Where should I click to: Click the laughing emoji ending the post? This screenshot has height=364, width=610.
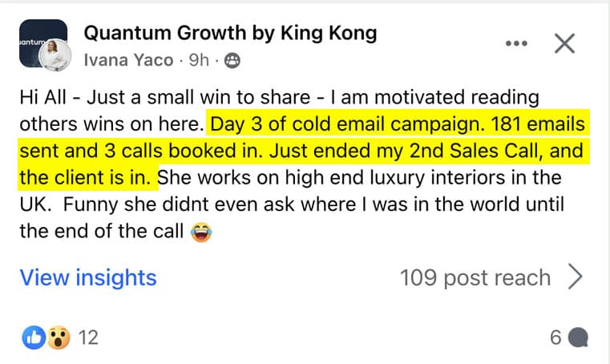tap(200, 233)
